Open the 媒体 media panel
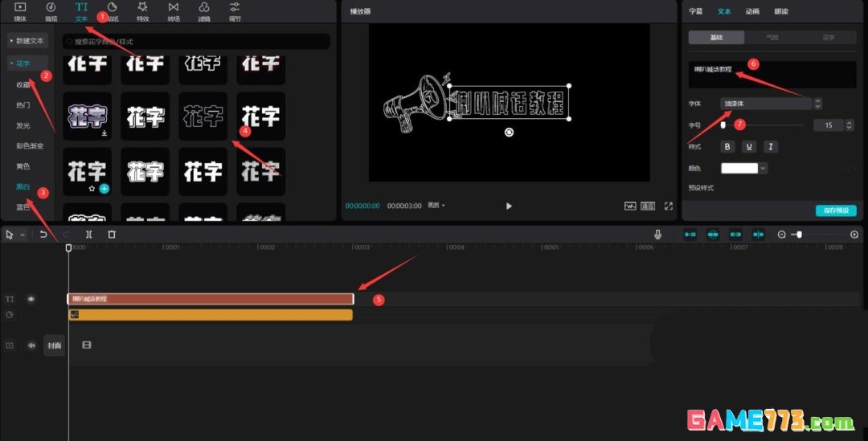Screen dimensions: 868x441 20,11
